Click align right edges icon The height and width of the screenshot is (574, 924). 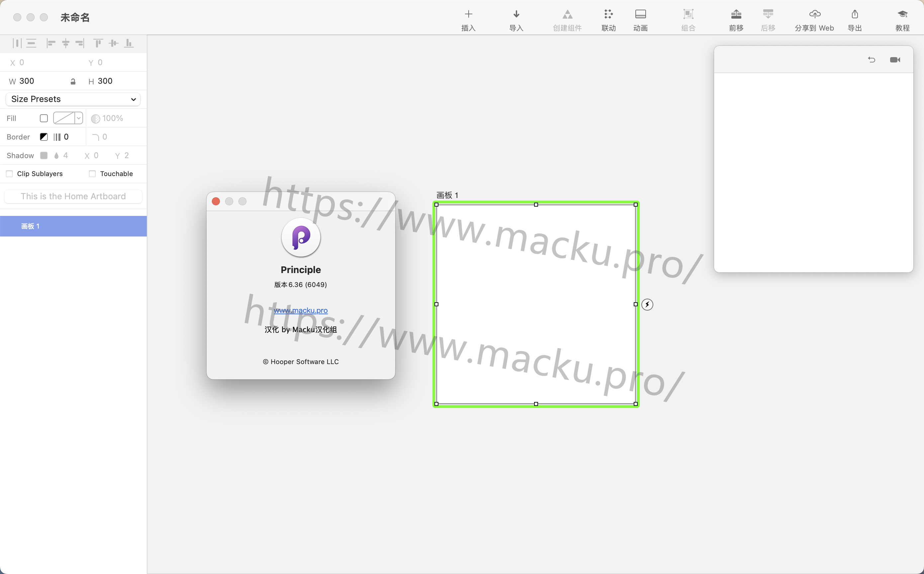pos(80,43)
